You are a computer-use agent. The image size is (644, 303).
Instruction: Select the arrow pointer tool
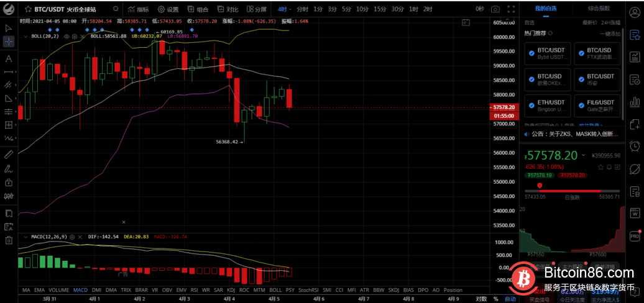pyautogui.click(x=9, y=28)
